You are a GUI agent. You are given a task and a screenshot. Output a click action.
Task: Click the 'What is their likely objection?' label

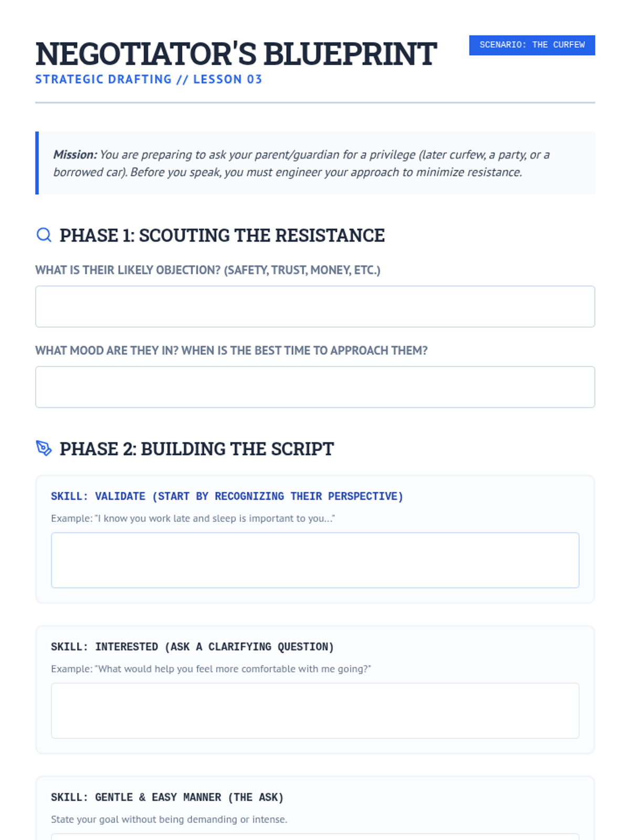(208, 270)
